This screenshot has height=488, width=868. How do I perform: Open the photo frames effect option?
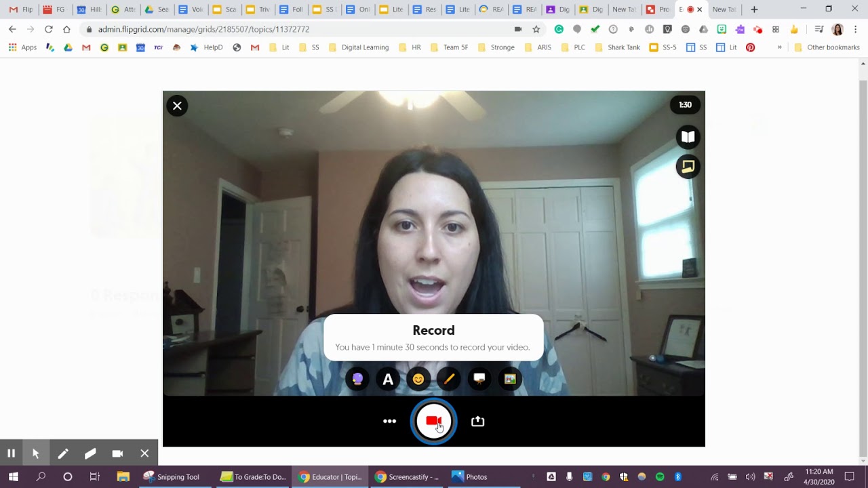[510, 379]
